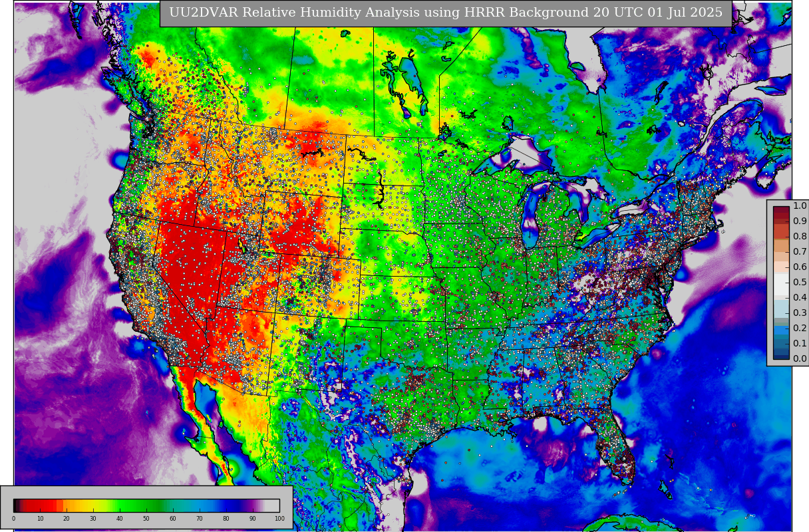Viewport: 809px width, 532px height.
Task: Click the 100 tick label on bottom colorbar
Action: click(279, 519)
